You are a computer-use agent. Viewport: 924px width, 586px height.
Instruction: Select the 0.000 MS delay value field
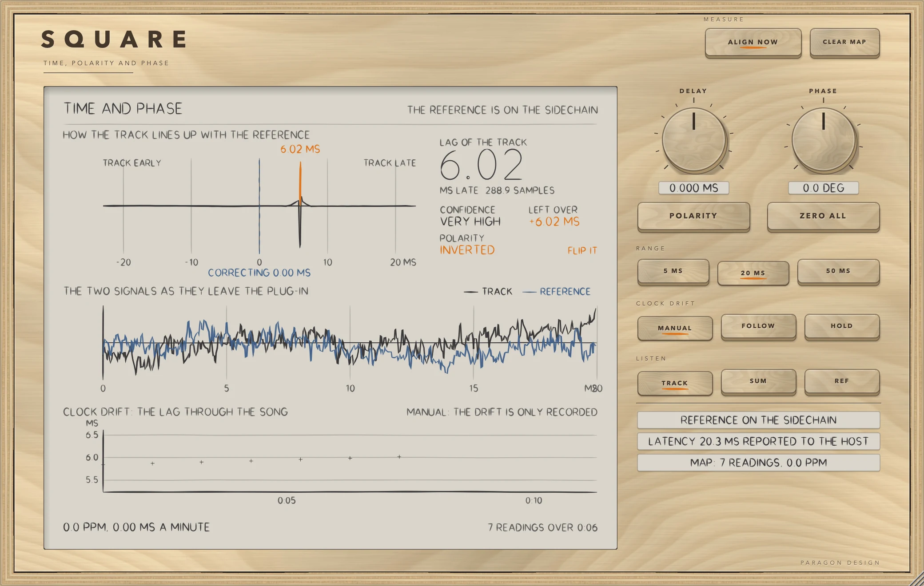[x=694, y=188]
